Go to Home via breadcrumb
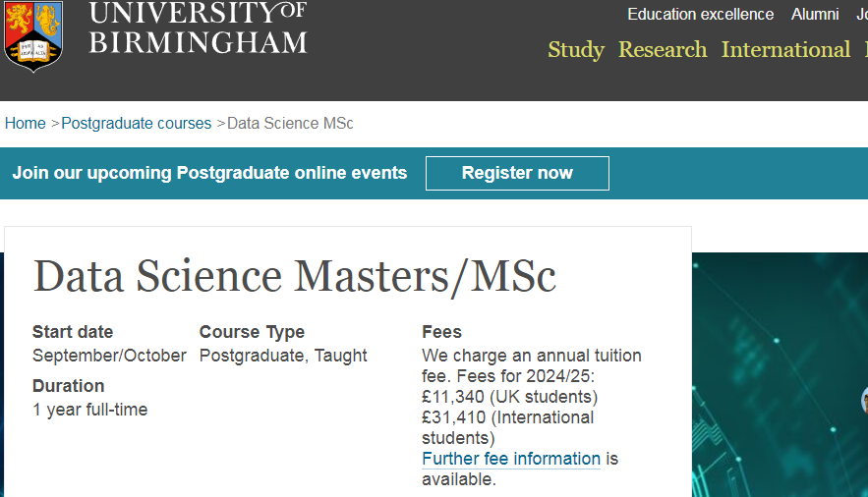 (26, 123)
